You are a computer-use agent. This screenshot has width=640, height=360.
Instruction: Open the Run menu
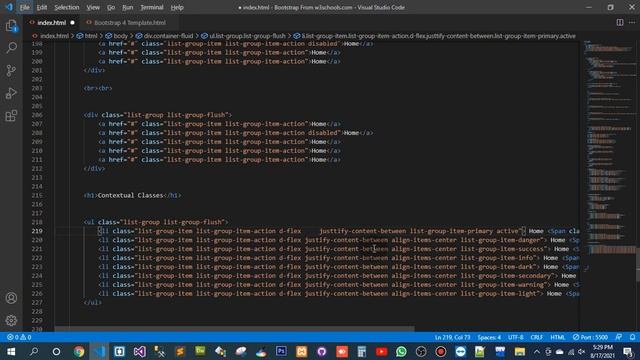tap(128, 7)
